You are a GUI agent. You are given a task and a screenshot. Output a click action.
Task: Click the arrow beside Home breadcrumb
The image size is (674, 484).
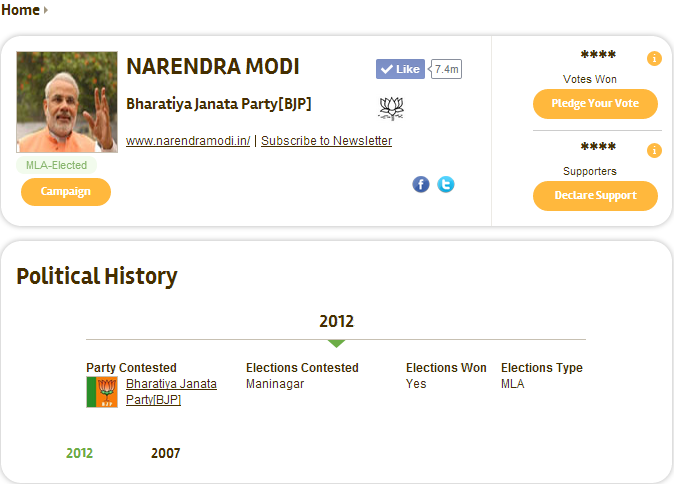pyautogui.click(x=46, y=9)
